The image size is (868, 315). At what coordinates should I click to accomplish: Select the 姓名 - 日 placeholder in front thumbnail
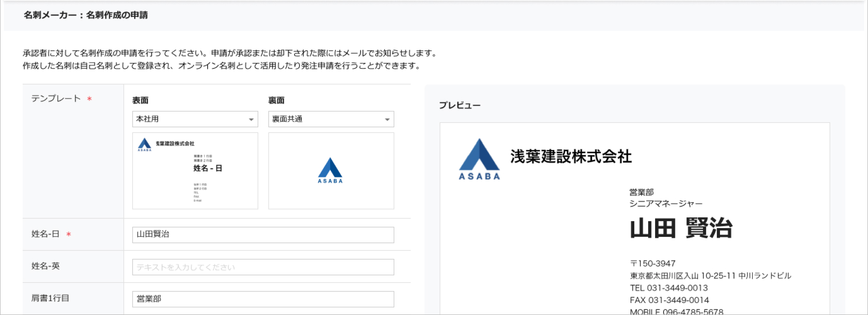point(208,168)
